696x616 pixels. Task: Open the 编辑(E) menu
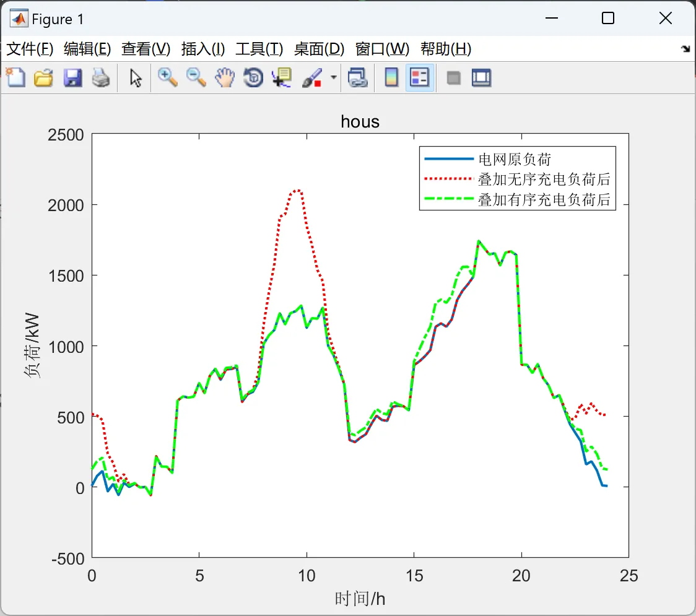(x=87, y=49)
